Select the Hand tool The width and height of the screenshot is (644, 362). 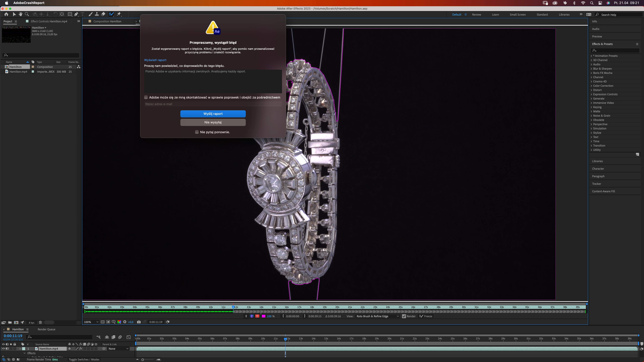21,14
